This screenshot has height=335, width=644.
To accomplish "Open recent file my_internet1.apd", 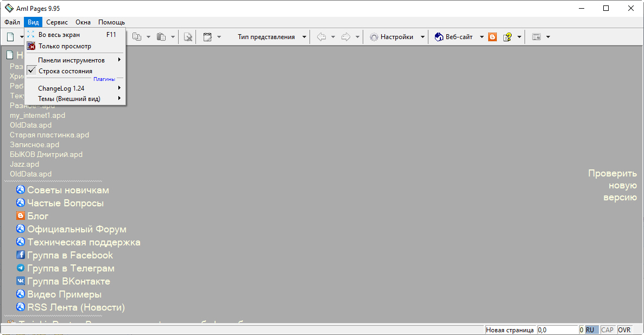I will tap(37, 115).
